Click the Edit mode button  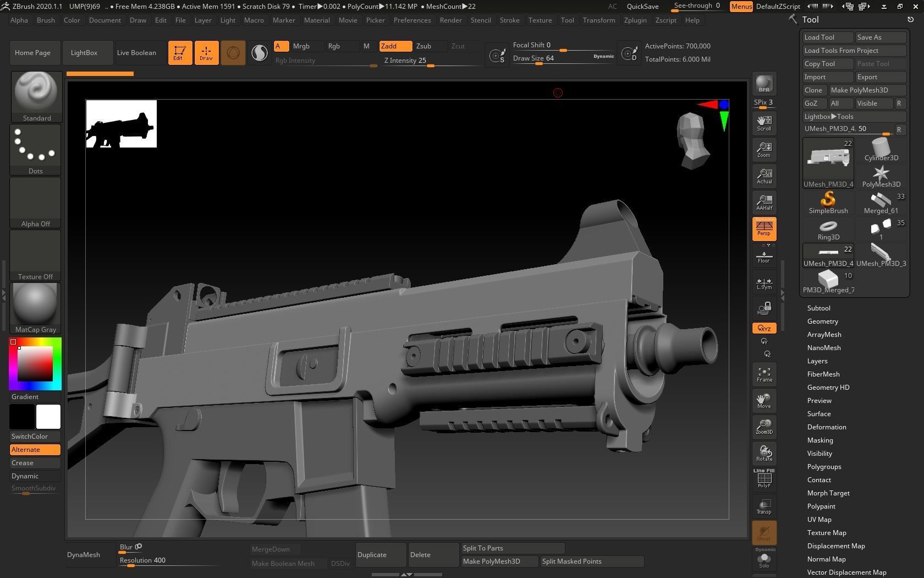[180, 53]
